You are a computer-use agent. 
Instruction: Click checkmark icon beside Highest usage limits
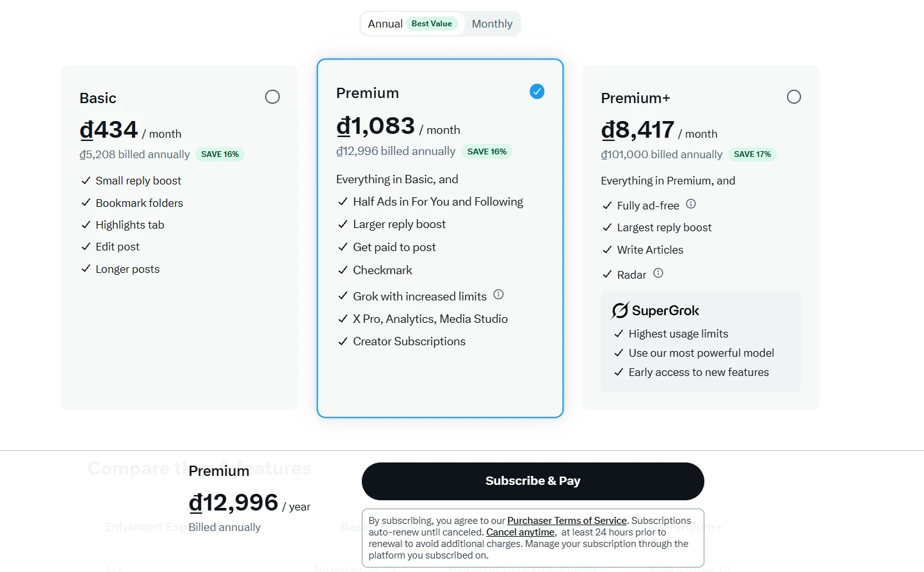pos(619,334)
